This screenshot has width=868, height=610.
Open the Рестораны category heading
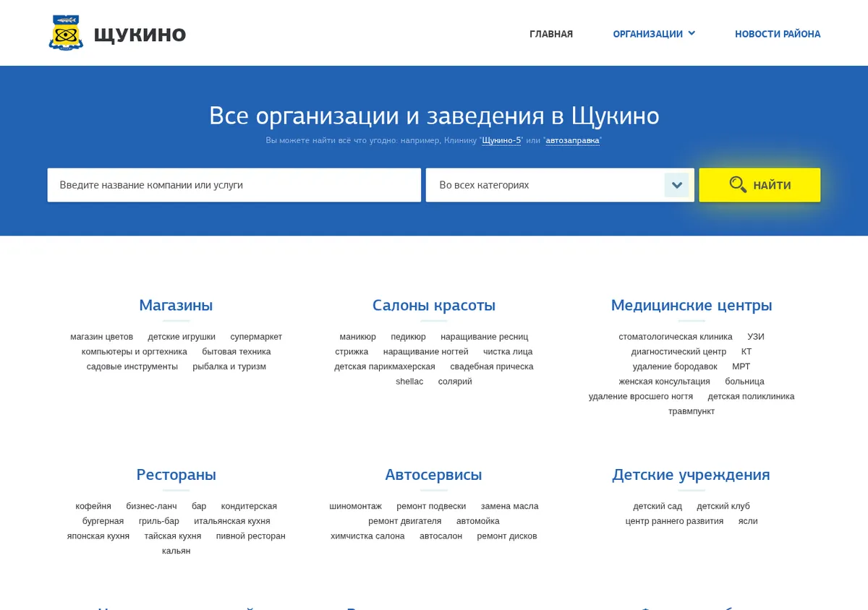[x=176, y=475]
